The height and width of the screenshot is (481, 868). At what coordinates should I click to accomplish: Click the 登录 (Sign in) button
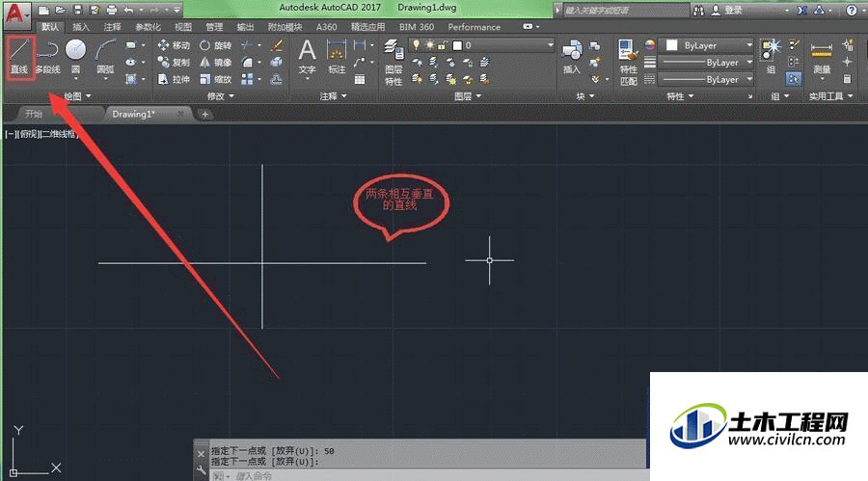pyautogui.click(x=734, y=10)
